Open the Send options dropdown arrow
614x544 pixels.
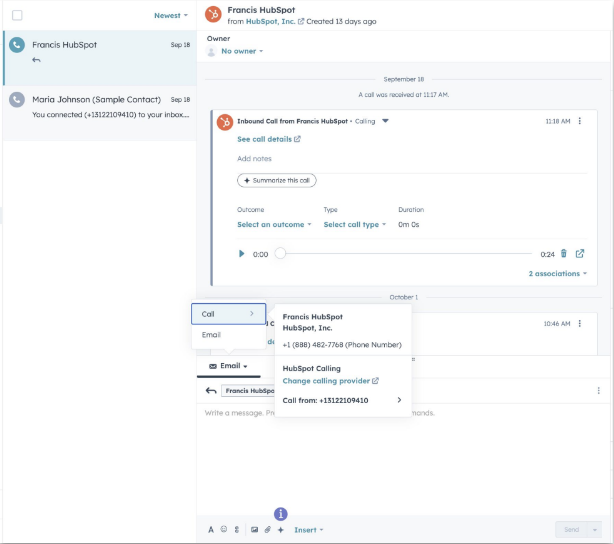pyautogui.click(x=595, y=530)
